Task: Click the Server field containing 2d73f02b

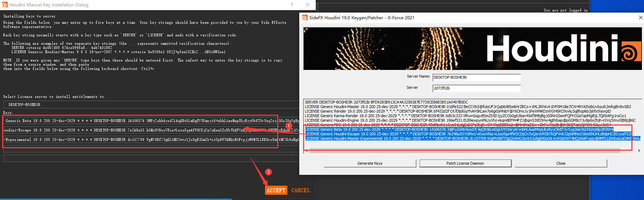Action: click(476, 88)
